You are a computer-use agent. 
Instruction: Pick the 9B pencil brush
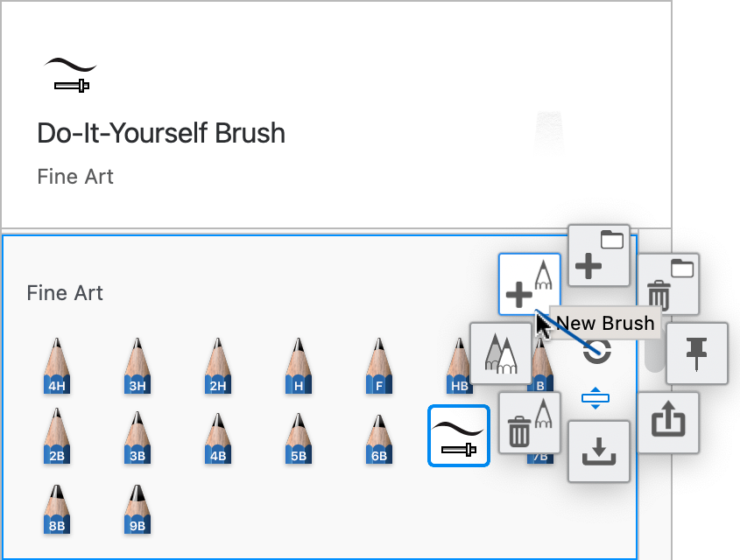(137, 509)
